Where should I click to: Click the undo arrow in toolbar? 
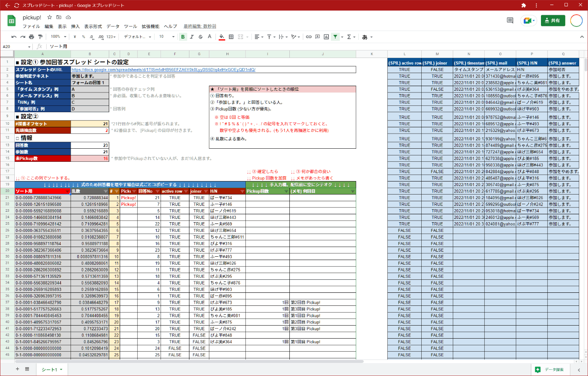(x=14, y=37)
